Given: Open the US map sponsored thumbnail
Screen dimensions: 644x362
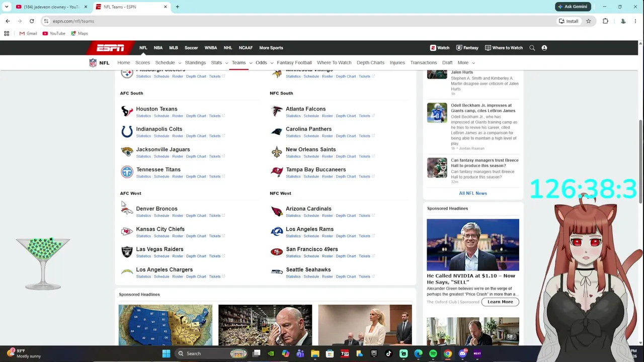Looking at the screenshot, I should 166,325.
